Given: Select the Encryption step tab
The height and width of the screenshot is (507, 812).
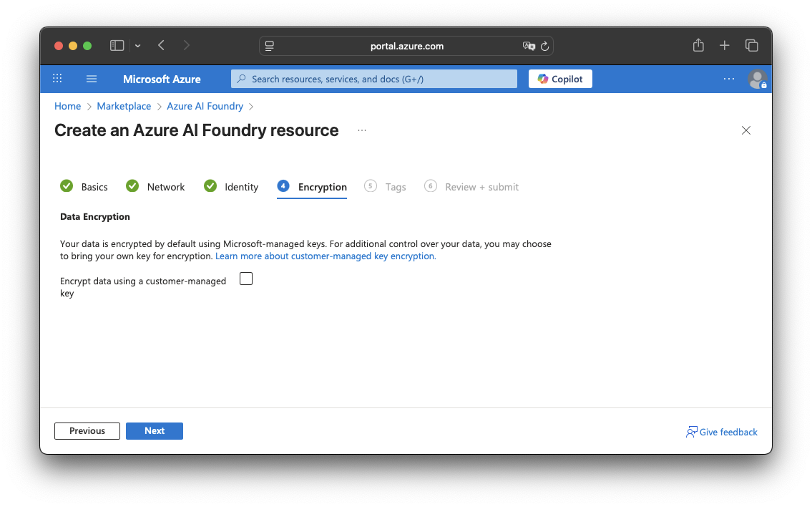Looking at the screenshot, I should pos(312,187).
